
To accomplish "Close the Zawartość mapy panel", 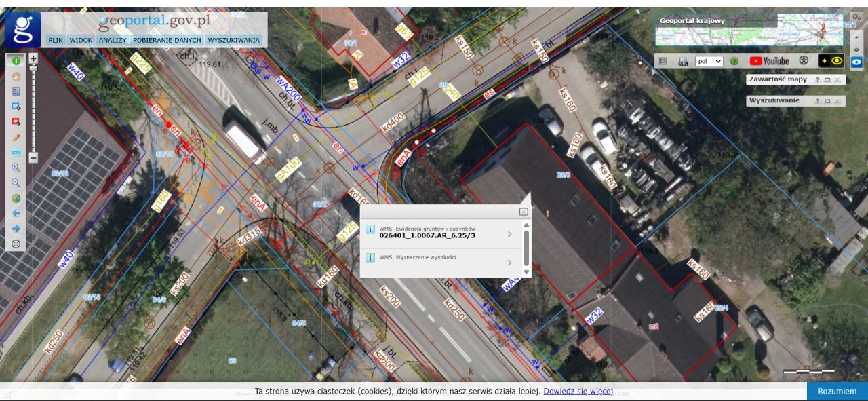I will [837, 80].
